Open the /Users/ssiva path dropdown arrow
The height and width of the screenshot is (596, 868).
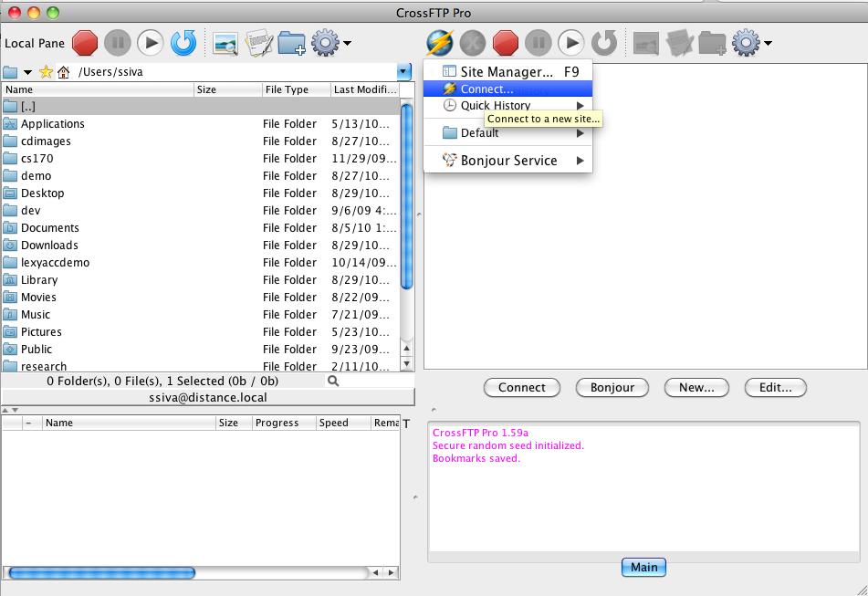[404, 71]
